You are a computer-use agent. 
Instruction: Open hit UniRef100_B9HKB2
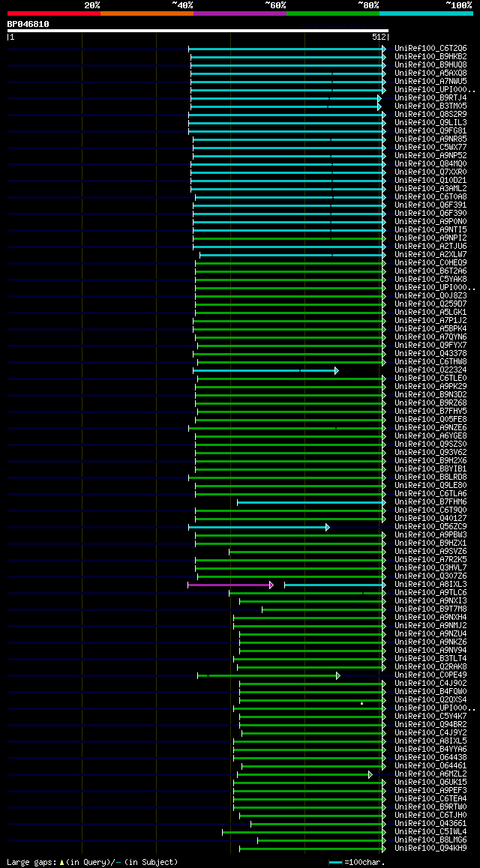[430, 56]
